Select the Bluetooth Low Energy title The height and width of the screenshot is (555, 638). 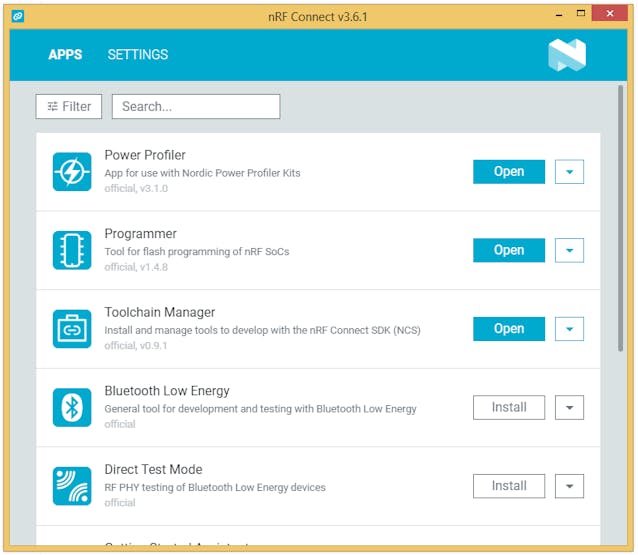(x=167, y=391)
